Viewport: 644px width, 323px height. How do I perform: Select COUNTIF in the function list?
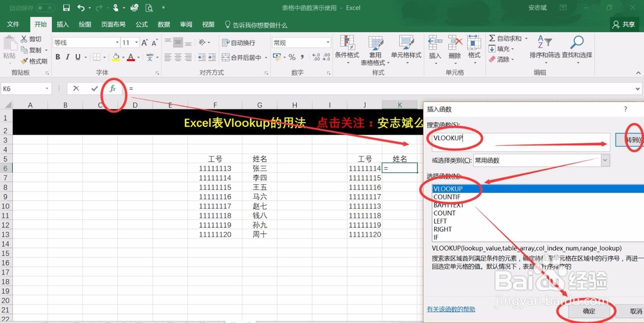point(447,197)
